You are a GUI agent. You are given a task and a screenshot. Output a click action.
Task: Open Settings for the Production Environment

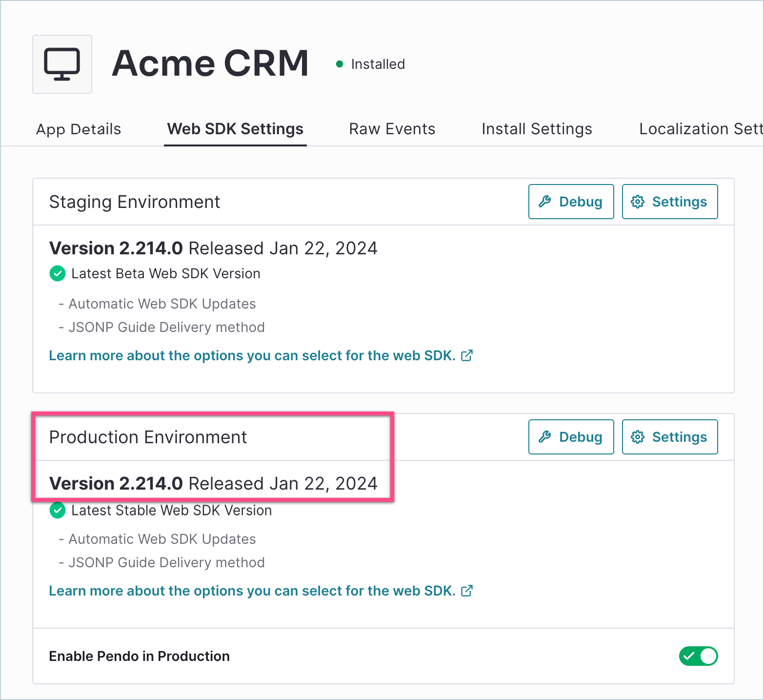[x=670, y=437]
